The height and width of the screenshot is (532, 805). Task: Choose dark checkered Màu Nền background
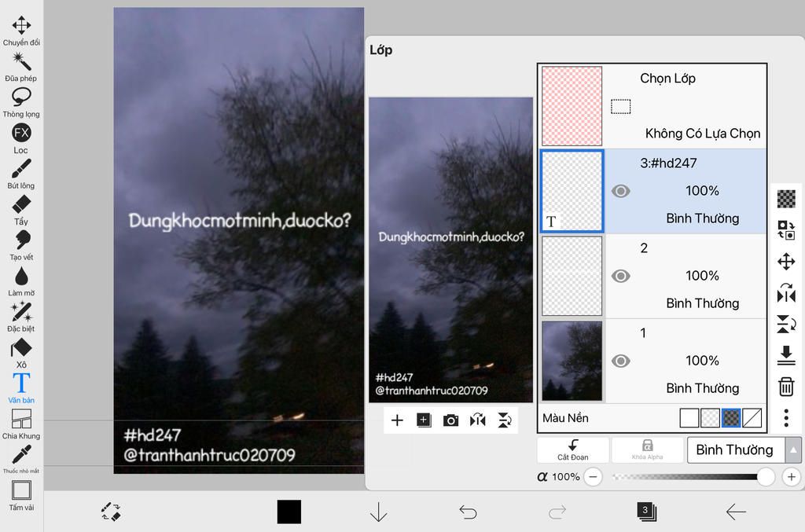click(731, 418)
